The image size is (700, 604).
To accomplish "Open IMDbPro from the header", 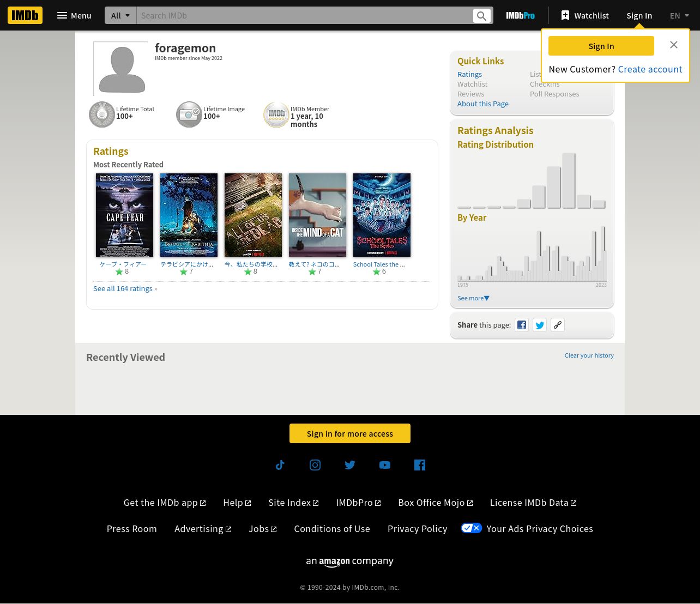I will click(x=520, y=15).
